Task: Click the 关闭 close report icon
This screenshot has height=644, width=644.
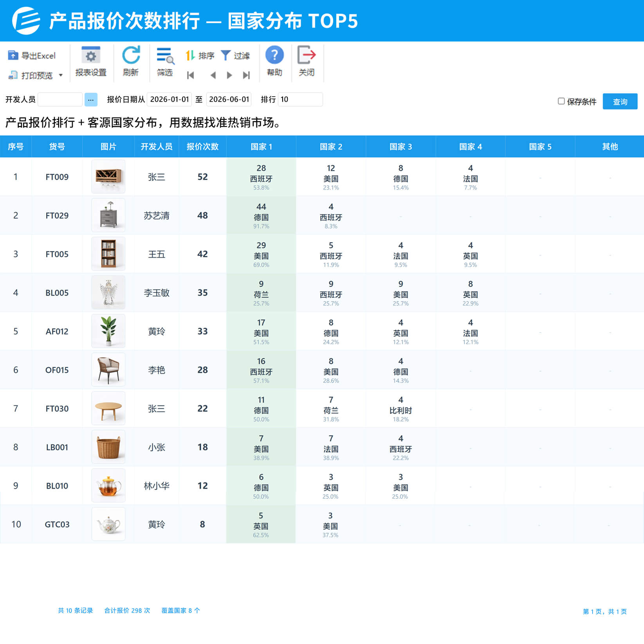Action: click(307, 55)
